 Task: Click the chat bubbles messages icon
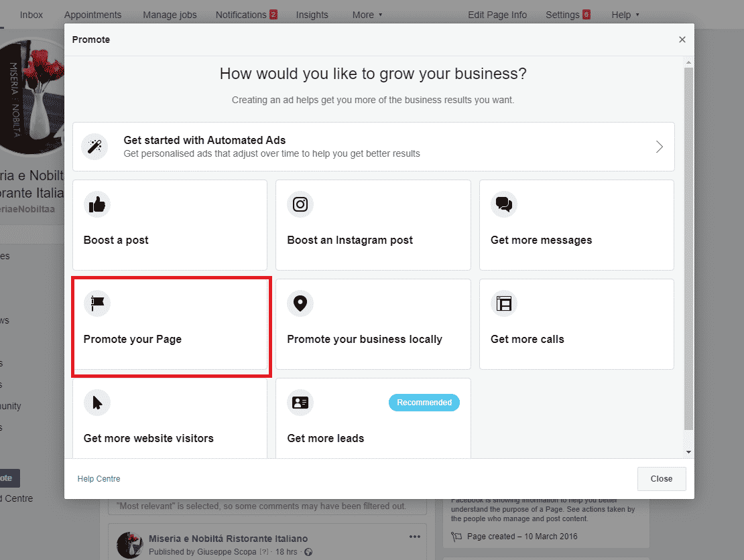point(504,204)
